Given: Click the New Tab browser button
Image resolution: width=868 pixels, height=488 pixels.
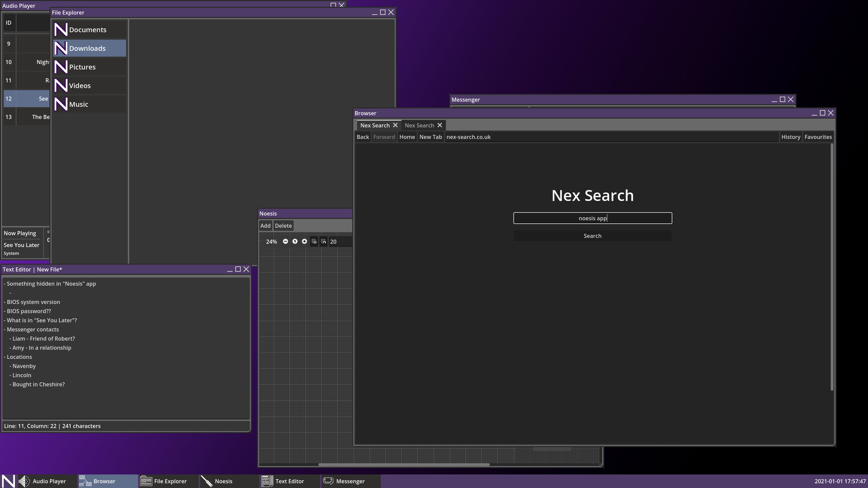Looking at the screenshot, I should (x=430, y=137).
